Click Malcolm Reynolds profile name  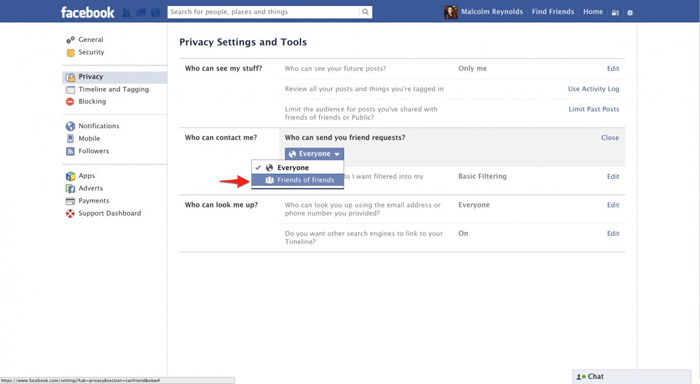(x=492, y=12)
